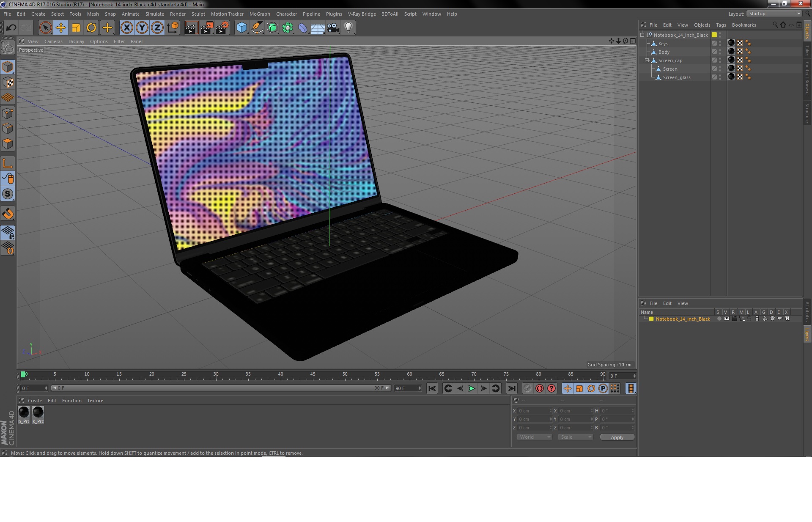This screenshot has height=522, width=812.
Task: Expand the Body object in outliner
Action: click(647, 52)
